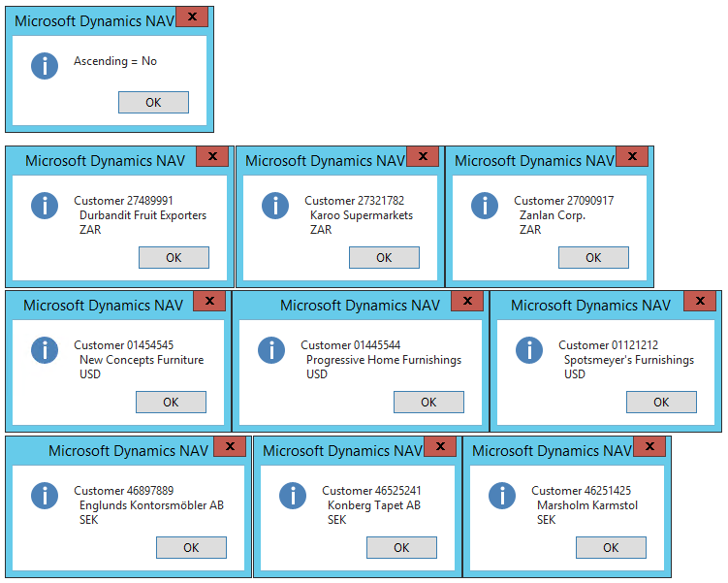Click SEK currency under Marsholm Karmstol
The image size is (728, 583).
click(547, 520)
